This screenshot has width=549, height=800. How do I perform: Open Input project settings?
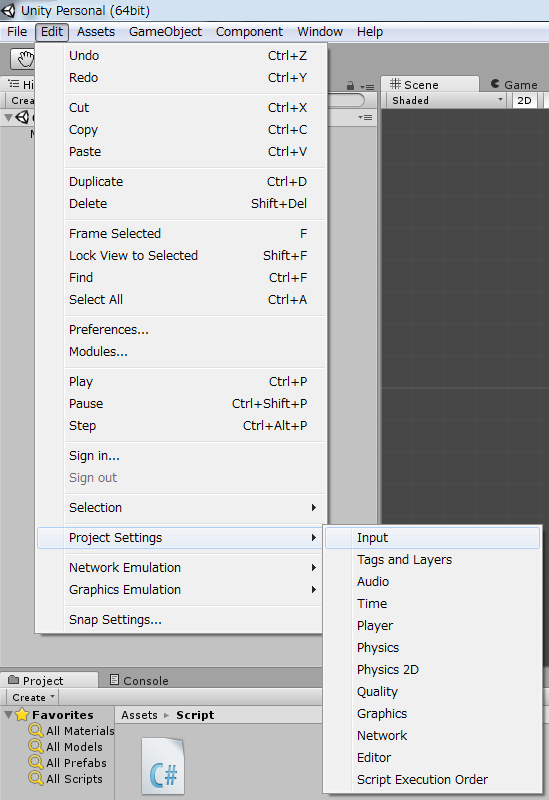point(432,538)
